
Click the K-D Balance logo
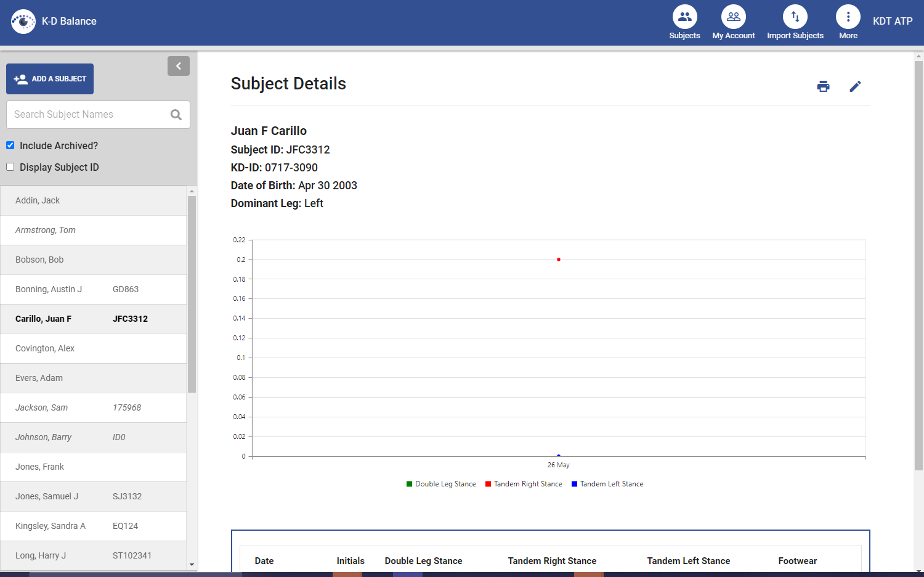pyautogui.click(x=23, y=22)
